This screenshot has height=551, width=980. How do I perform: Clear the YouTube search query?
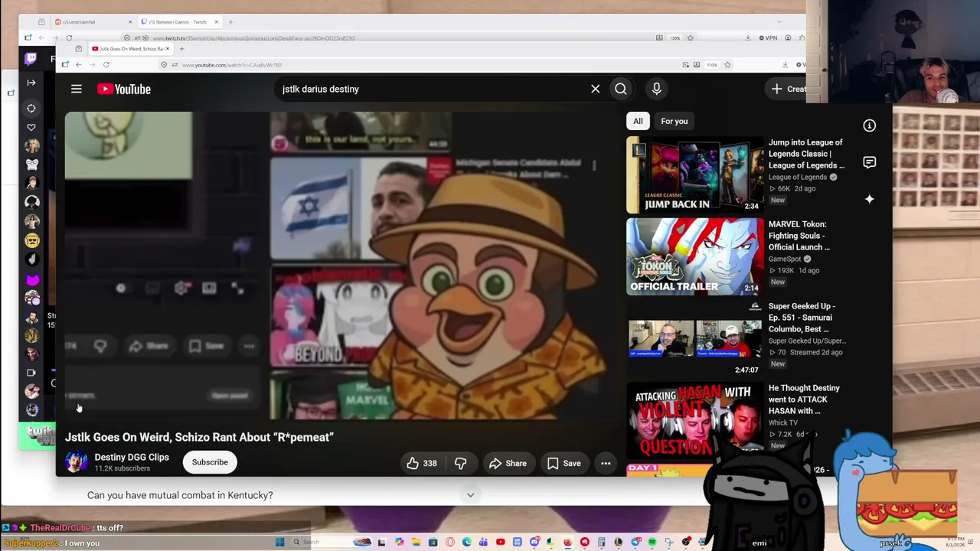point(595,89)
